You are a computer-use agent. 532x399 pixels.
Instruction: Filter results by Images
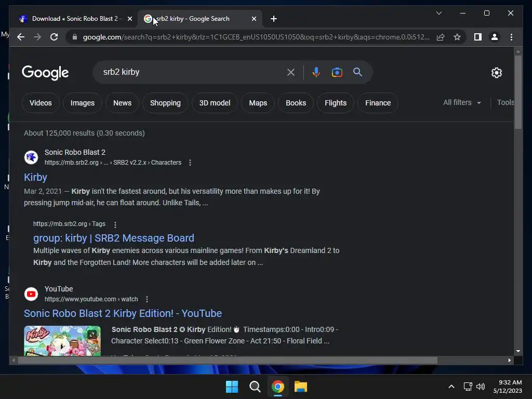pyautogui.click(x=83, y=103)
